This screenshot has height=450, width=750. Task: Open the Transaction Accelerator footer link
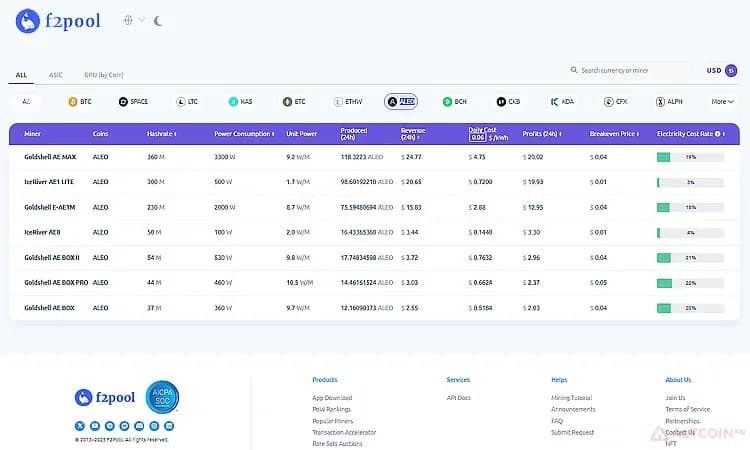click(344, 432)
